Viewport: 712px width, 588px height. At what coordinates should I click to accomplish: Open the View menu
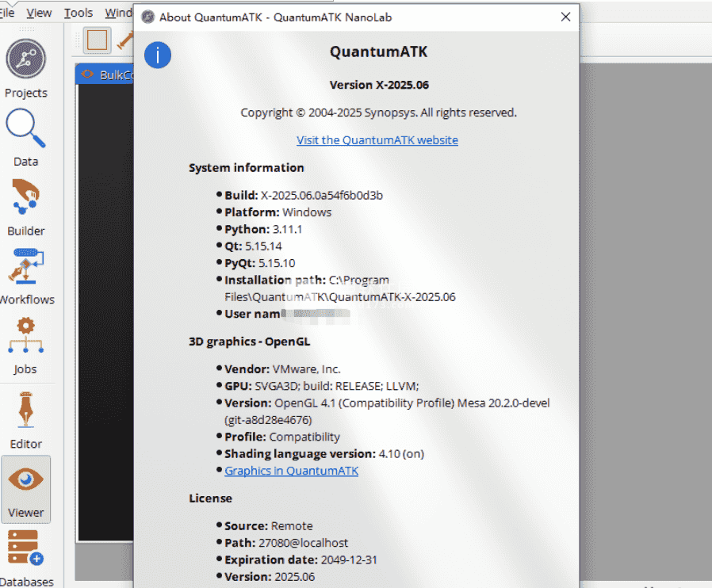tap(39, 13)
